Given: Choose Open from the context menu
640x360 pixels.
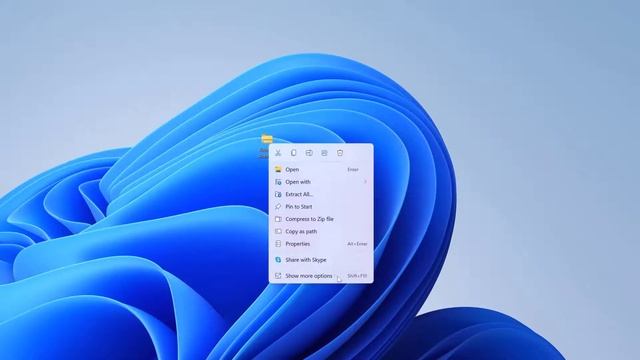Looking at the screenshot, I should [x=321, y=169].
